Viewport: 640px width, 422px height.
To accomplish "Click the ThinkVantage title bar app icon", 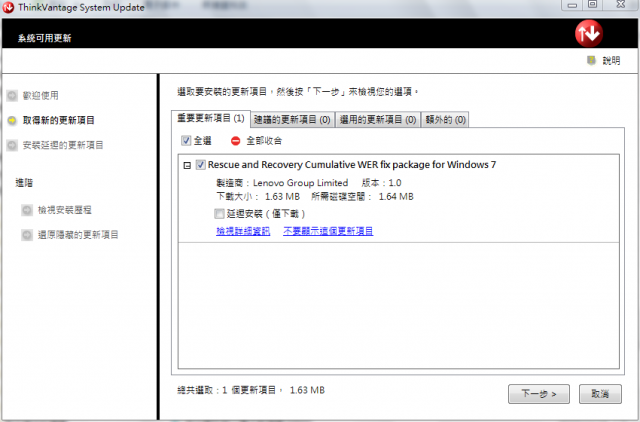I will [9, 6].
